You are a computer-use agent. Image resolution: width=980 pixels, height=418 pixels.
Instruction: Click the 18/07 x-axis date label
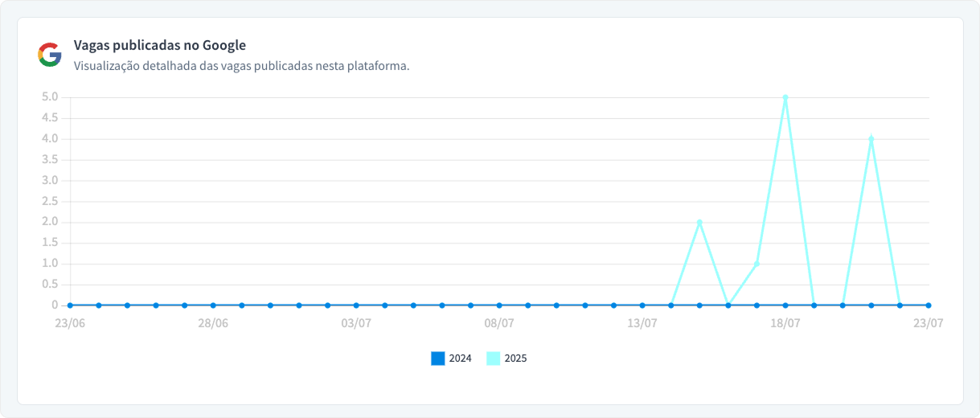pyautogui.click(x=785, y=323)
